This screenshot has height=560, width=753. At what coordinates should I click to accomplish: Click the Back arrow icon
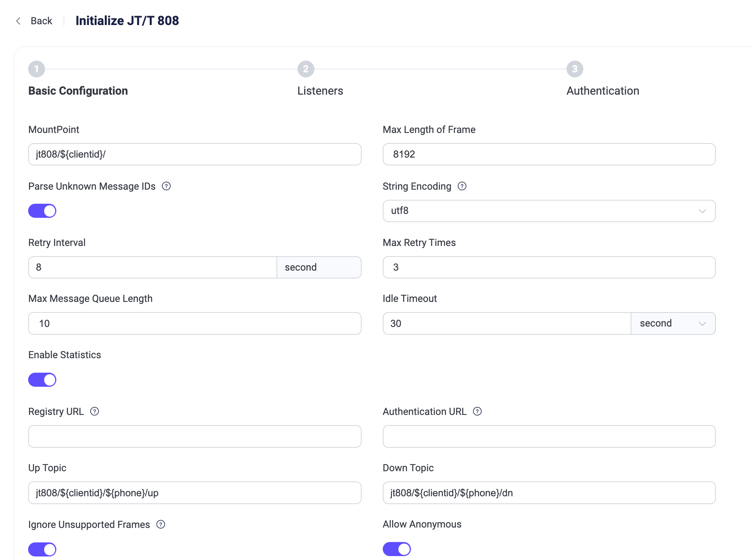tap(18, 21)
